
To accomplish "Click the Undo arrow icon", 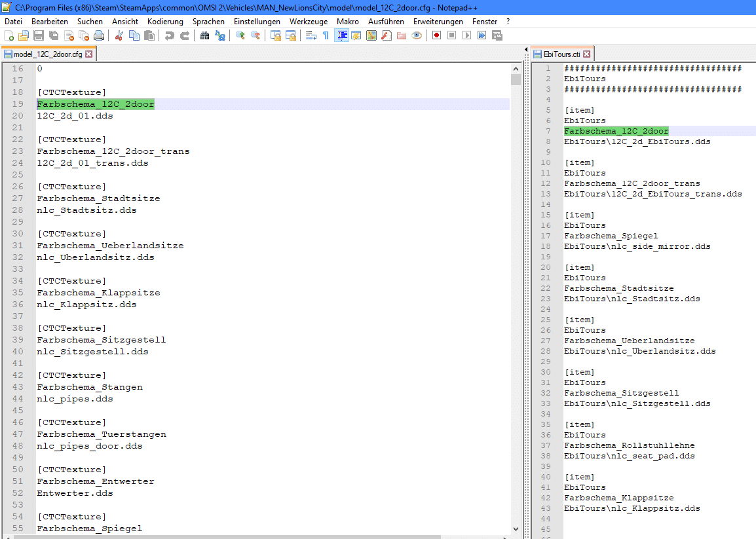I will coord(170,35).
